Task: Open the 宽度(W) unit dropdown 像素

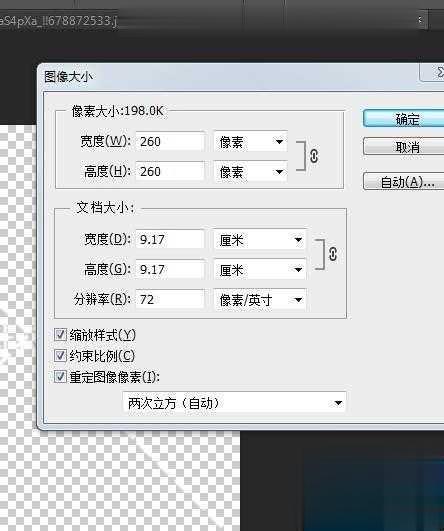Action: [x=251, y=142]
